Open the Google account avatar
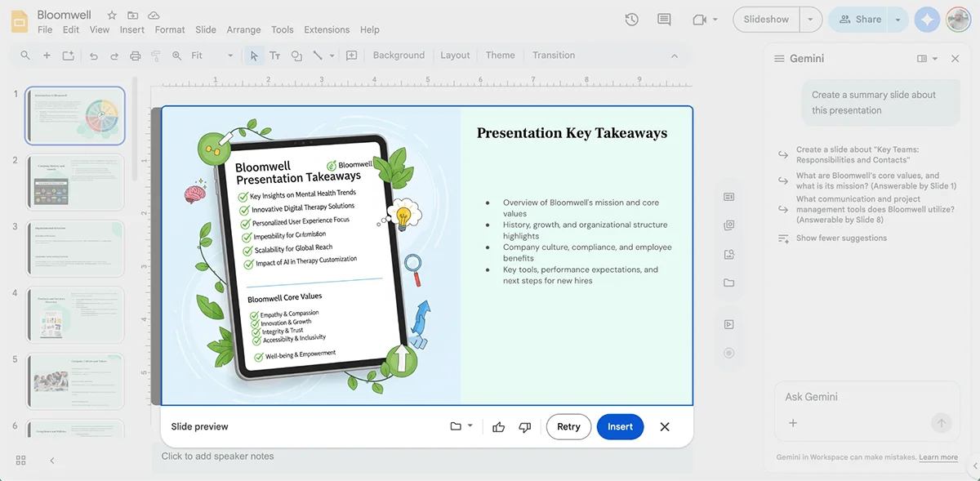The height and width of the screenshot is (481, 980). pos(959,20)
